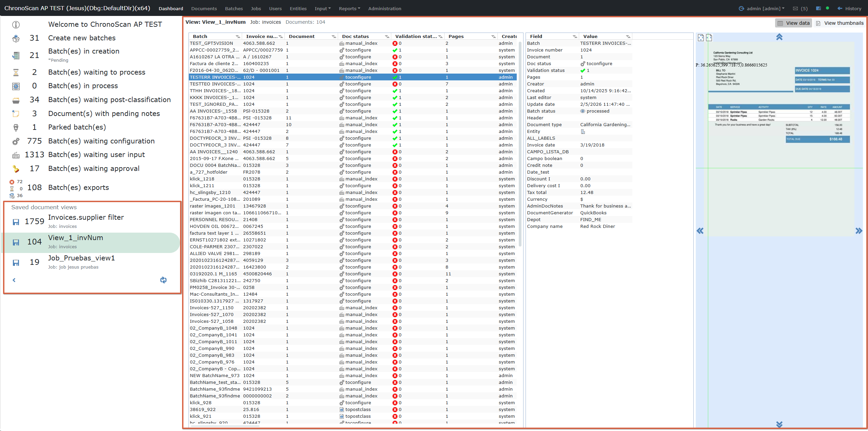Click the Entity building icon in field values
Viewport: 868px width, 431px height.
(583, 132)
